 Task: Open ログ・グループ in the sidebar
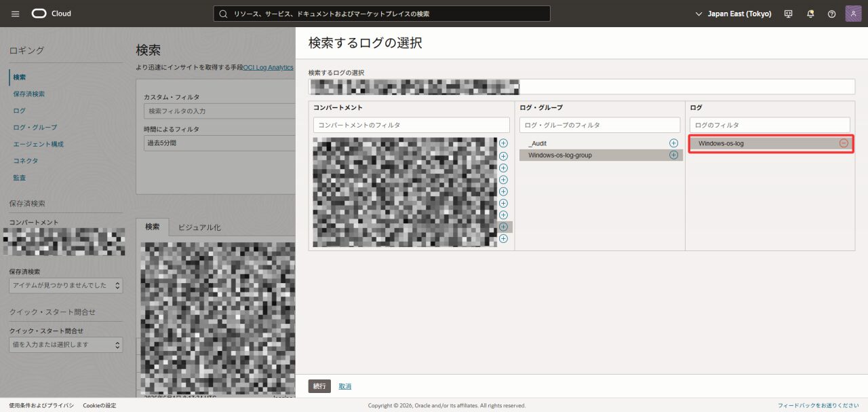[35, 127]
